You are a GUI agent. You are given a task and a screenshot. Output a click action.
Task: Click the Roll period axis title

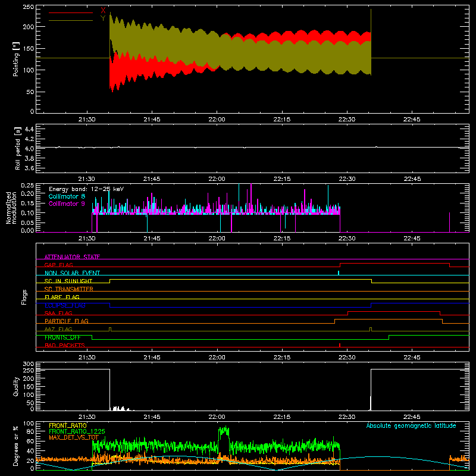click(17, 148)
